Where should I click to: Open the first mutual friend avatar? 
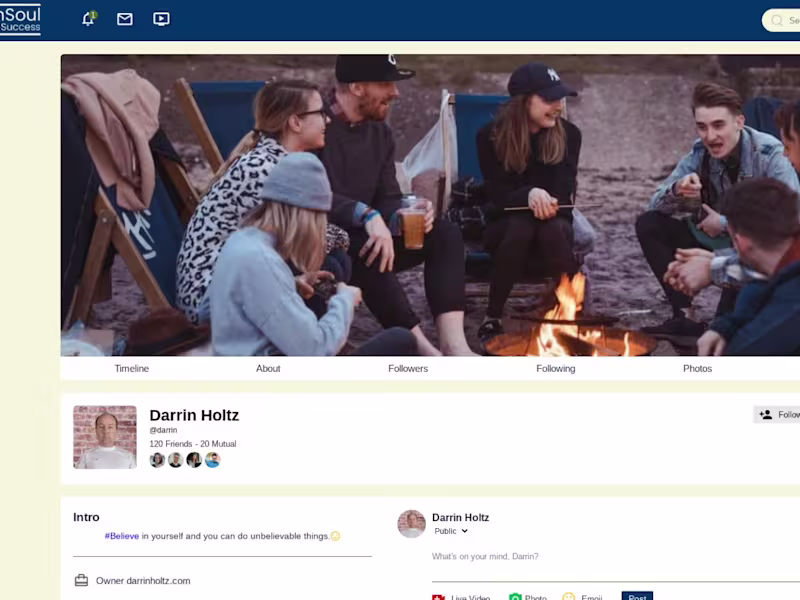tap(157, 460)
